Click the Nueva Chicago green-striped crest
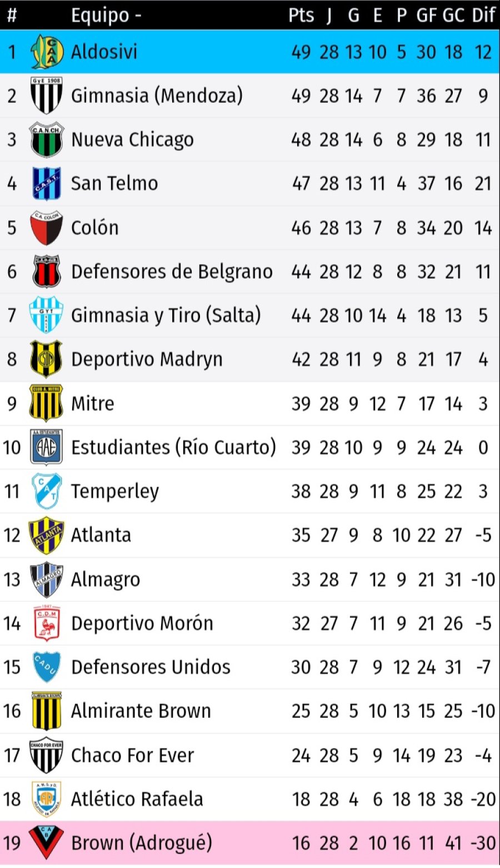 click(x=46, y=140)
